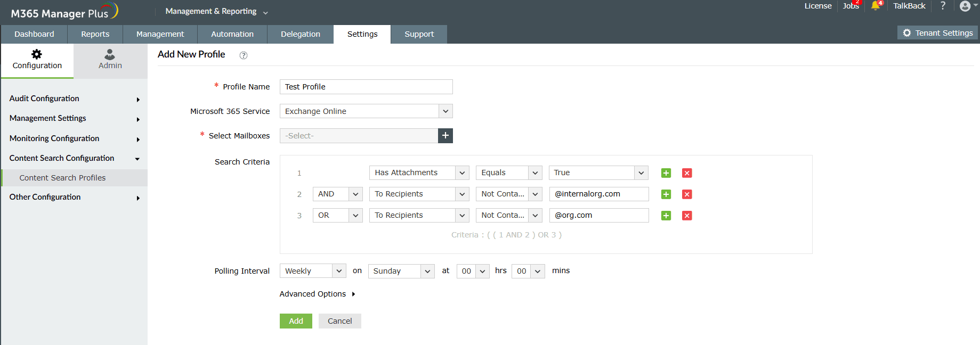Click the Admin person icon

tap(110, 54)
